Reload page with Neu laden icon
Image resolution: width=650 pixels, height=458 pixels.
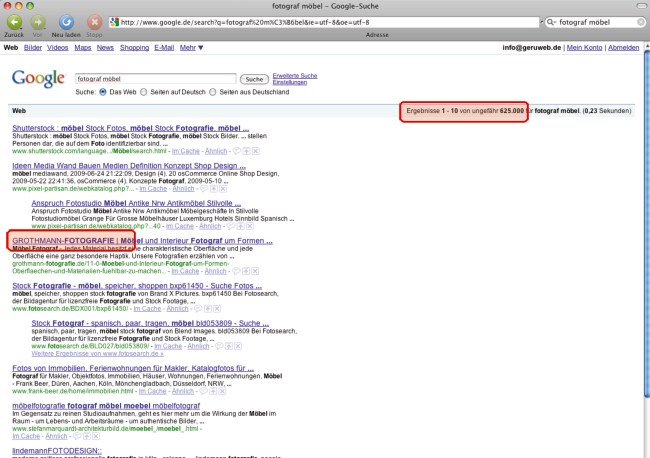(x=66, y=22)
